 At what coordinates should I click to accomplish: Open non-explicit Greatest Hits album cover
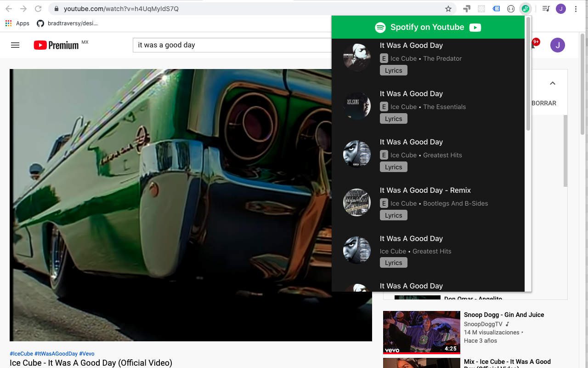(x=357, y=250)
